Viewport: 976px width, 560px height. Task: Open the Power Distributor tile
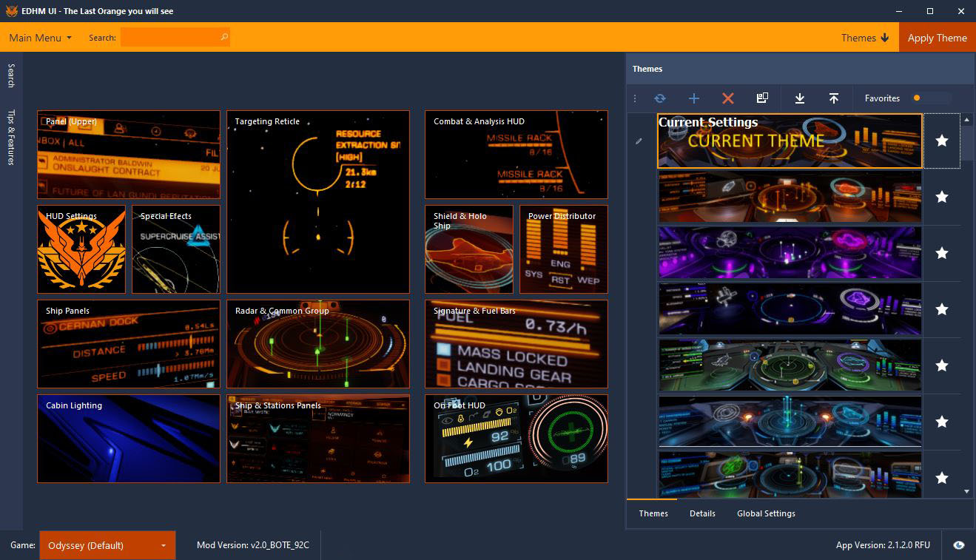point(564,249)
